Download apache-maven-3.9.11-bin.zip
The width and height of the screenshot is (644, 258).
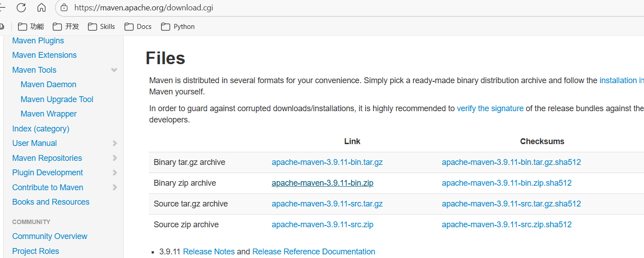coord(322,183)
